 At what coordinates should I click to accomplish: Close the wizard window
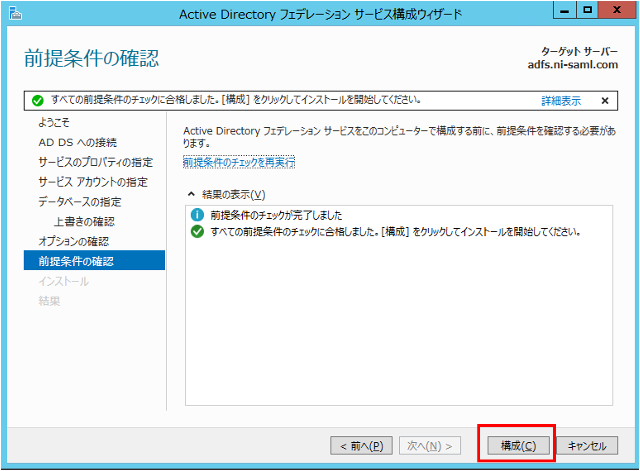click(617, 10)
